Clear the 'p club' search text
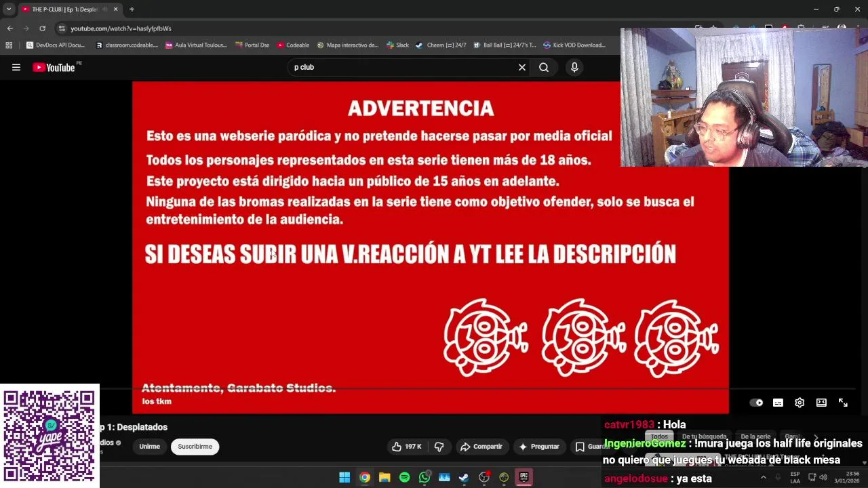Viewport: 868px width, 488px height. point(522,67)
